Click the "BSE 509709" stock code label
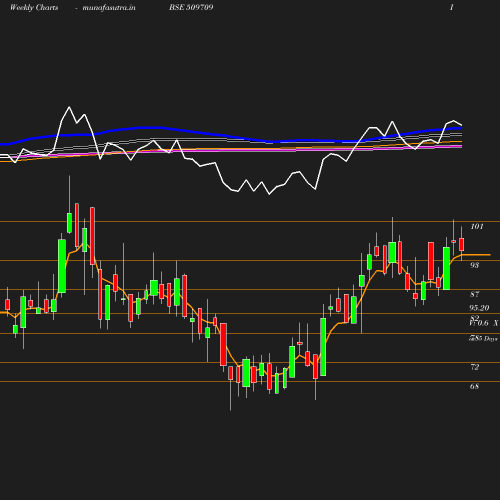The image size is (500, 500). (x=191, y=7)
